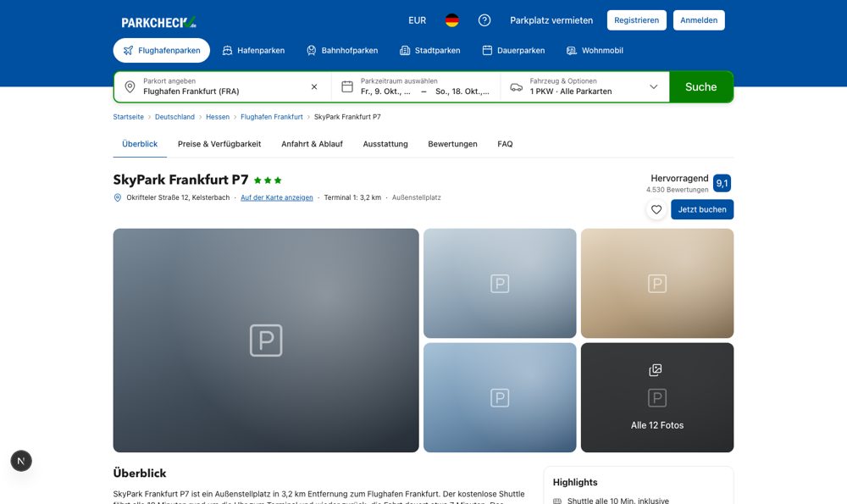Open the Parkplatz vermieten link

[x=551, y=20]
